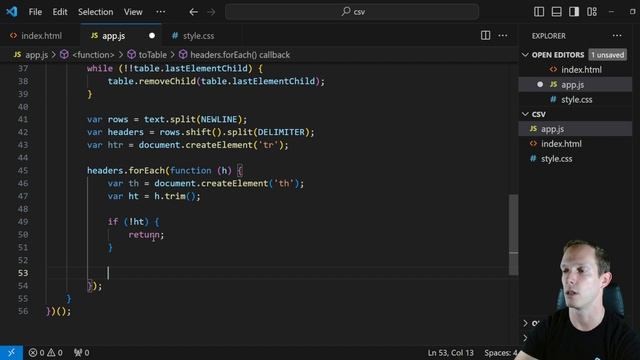Click the EXPLORER panel title
Image resolution: width=640 pixels, height=360 pixels.
coord(549,36)
